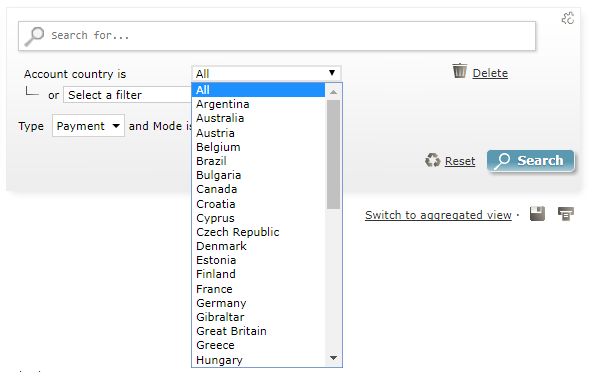Click the Delete link

tap(490, 73)
